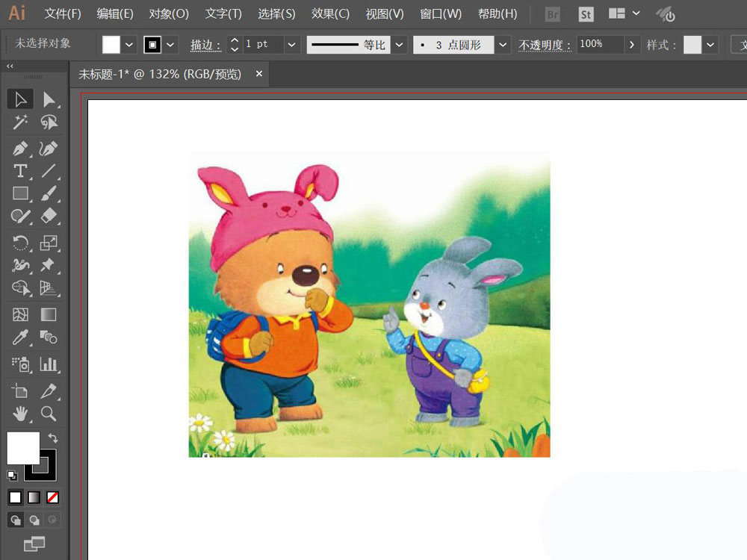Open the workspace arrangement dropdown

pos(636,13)
